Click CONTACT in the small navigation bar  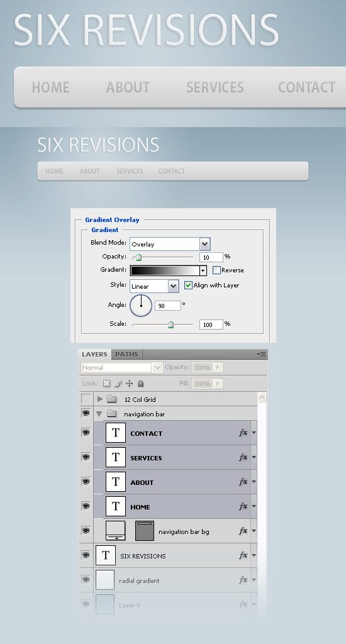pyautogui.click(x=171, y=171)
